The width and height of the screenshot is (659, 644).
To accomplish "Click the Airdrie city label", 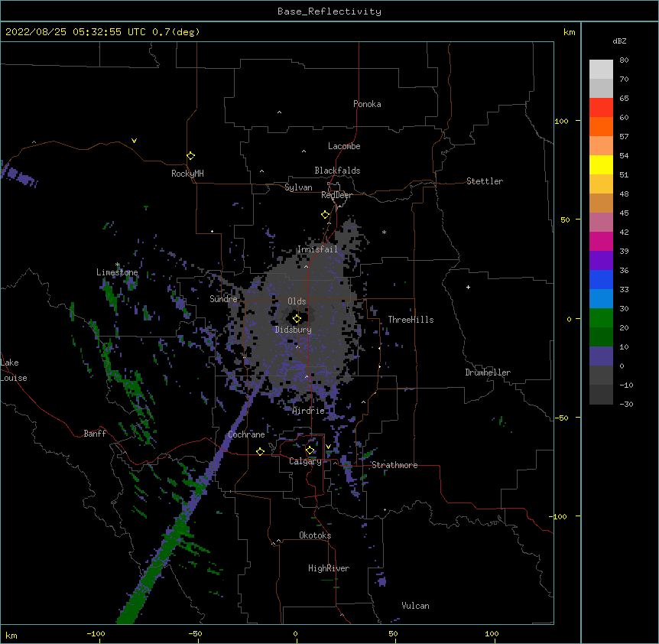I will [308, 411].
